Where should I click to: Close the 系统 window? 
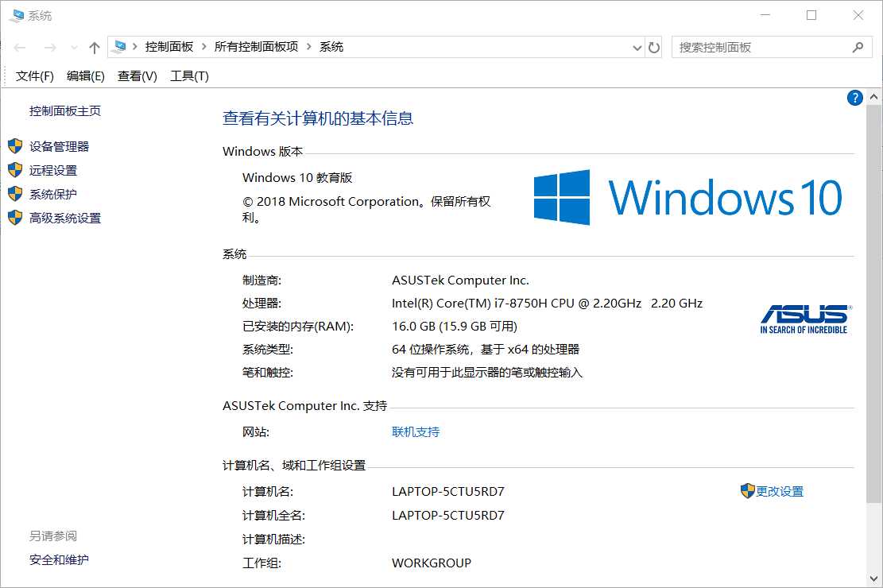tap(858, 15)
